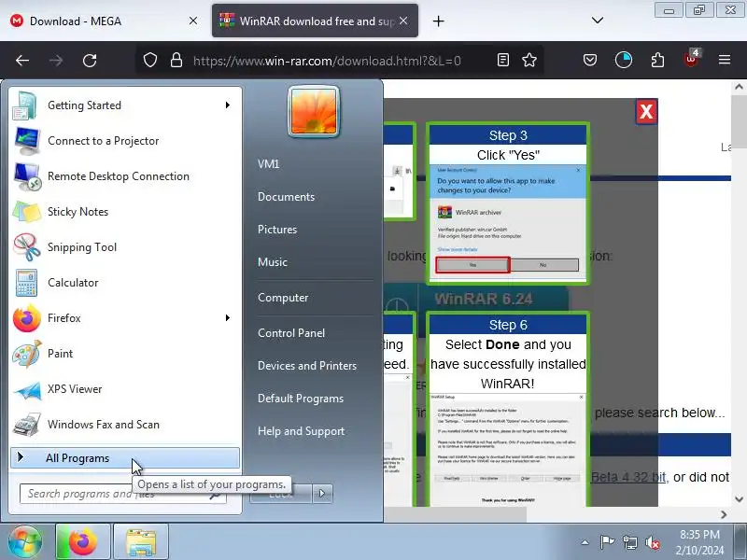Viewport: 747px width, 560px height.
Task: Click Firefox taskbar button
Action: click(83, 541)
